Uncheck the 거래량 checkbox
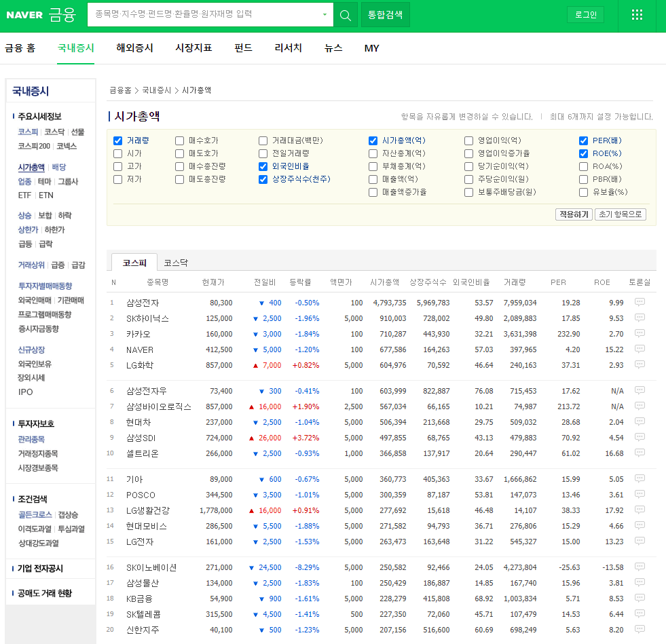 pos(118,140)
